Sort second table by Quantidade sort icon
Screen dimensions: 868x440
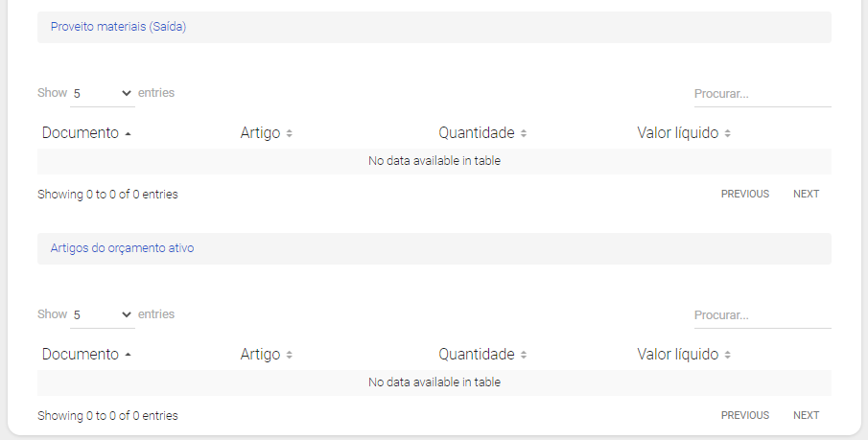coord(524,355)
